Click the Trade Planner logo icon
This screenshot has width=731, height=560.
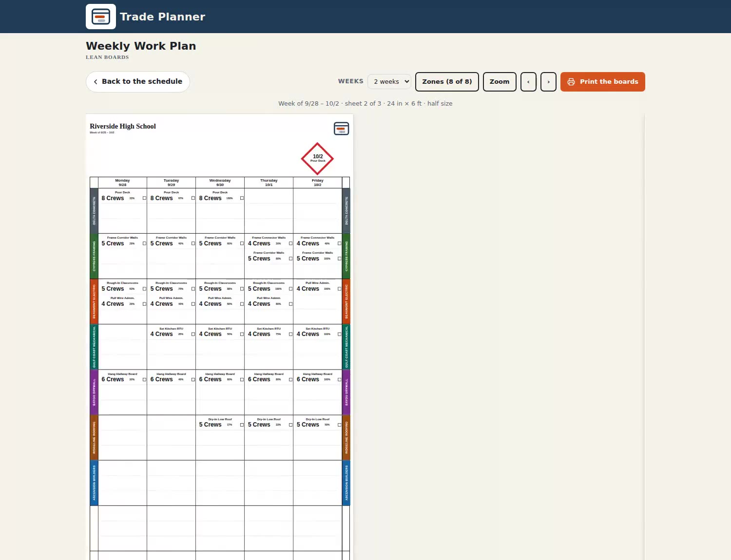tap(101, 17)
